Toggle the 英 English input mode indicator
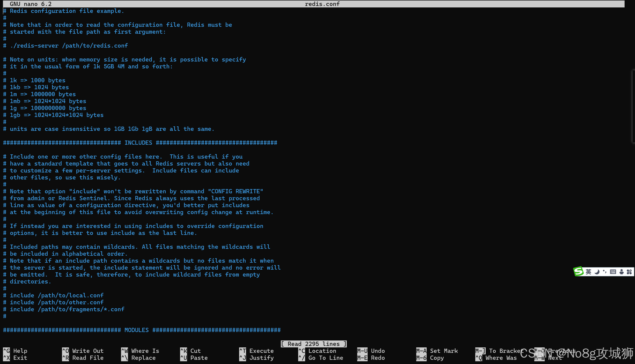 [588, 272]
